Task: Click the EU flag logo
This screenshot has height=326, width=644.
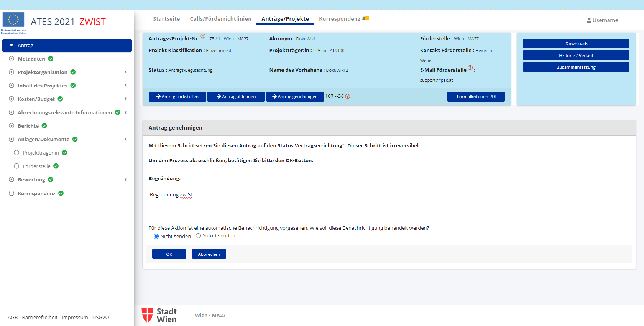Action: pos(13,20)
